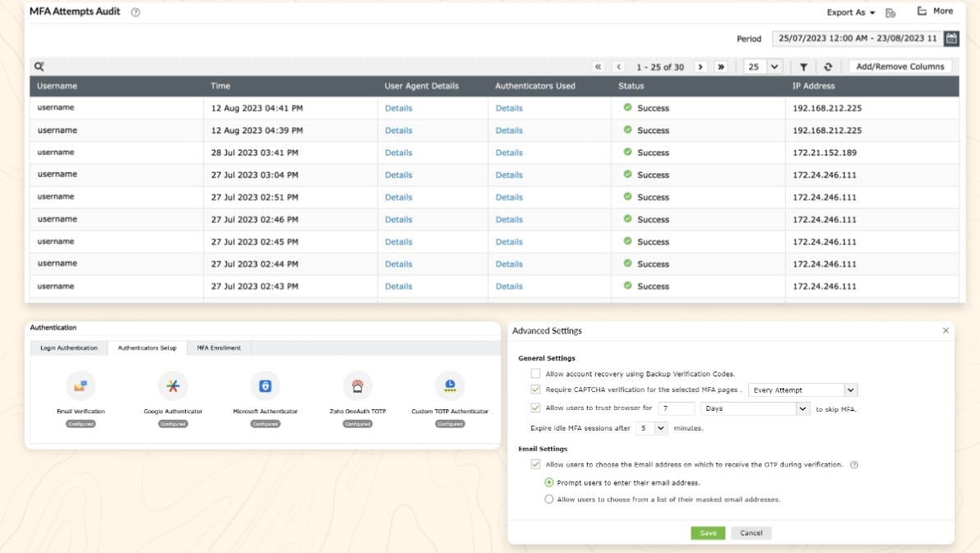Select the Email Verification authenticator icon

(x=81, y=386)
